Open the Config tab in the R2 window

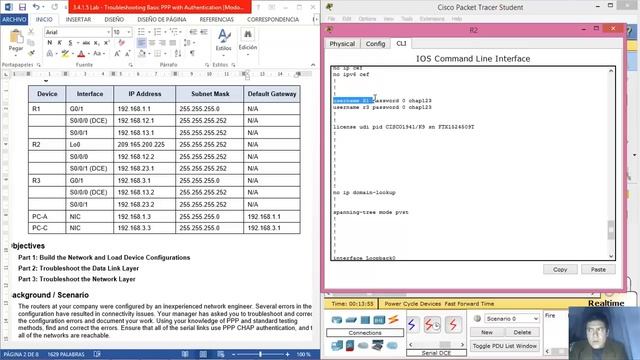375,44
